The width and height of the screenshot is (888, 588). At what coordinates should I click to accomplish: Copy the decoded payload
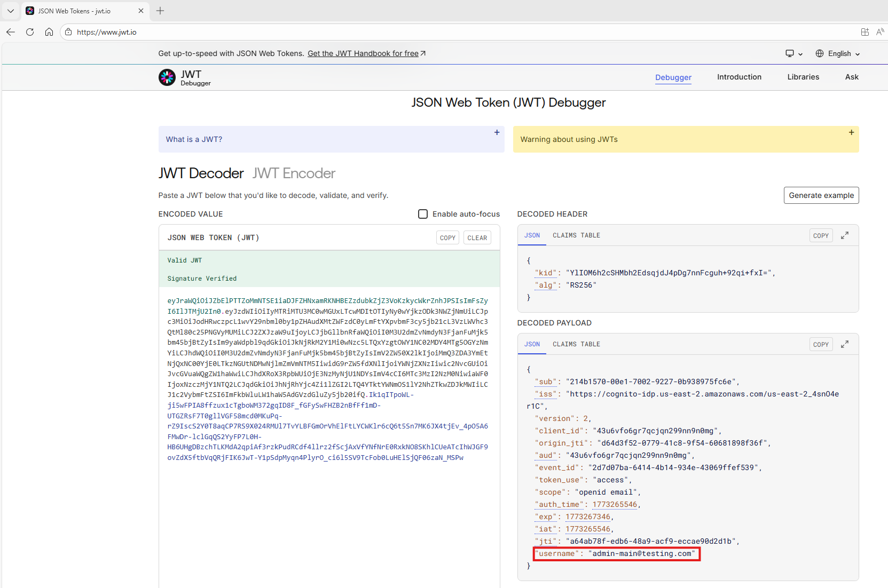[x=821, y=344]
